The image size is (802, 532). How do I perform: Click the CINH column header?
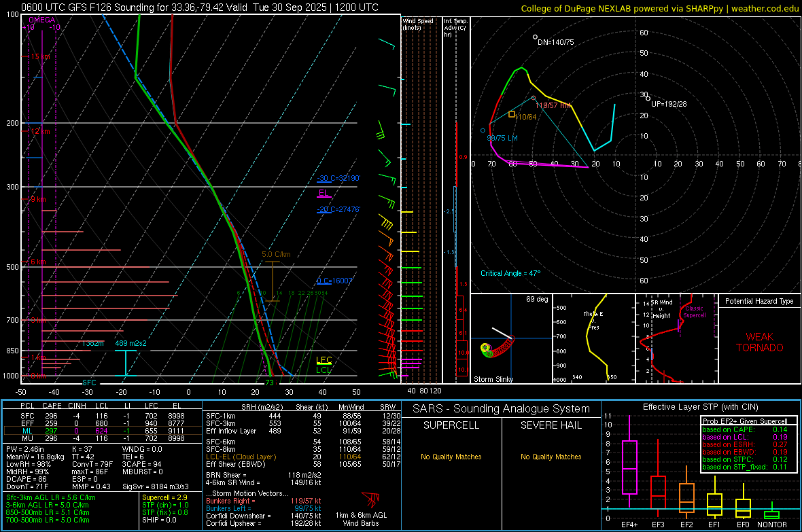pos(77,406)
